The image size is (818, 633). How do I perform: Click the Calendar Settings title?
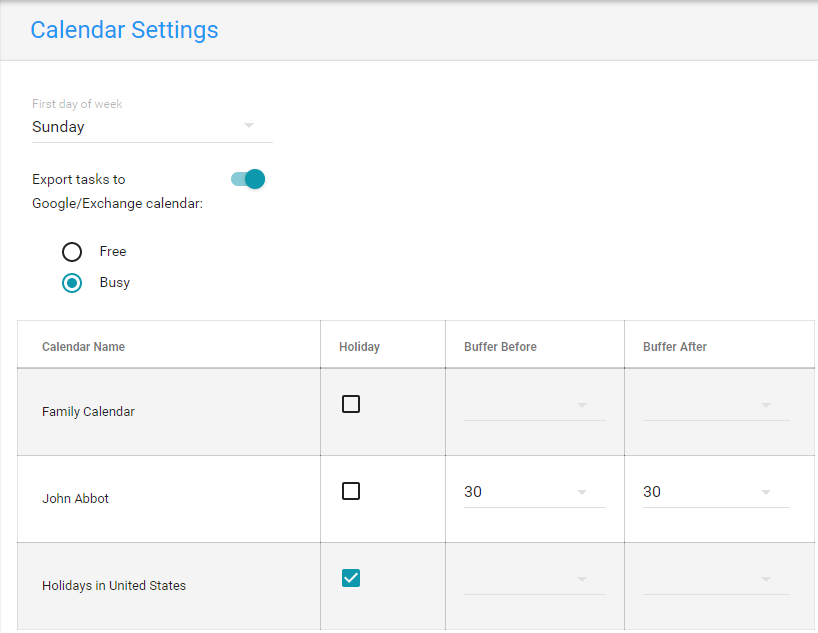tap(124, 30)
